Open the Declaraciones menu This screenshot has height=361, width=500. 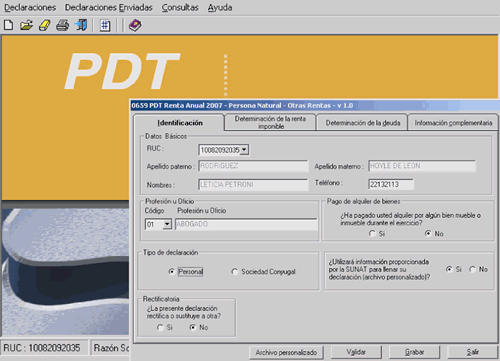tap(30, 7)
